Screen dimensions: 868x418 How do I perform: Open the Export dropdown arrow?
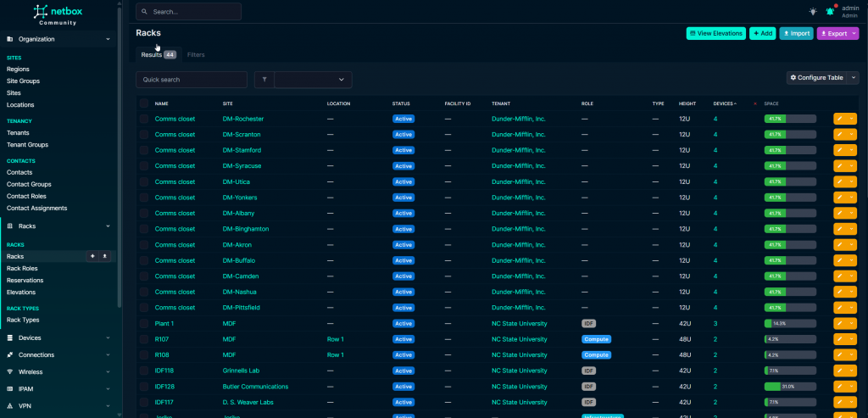[854, 33]
